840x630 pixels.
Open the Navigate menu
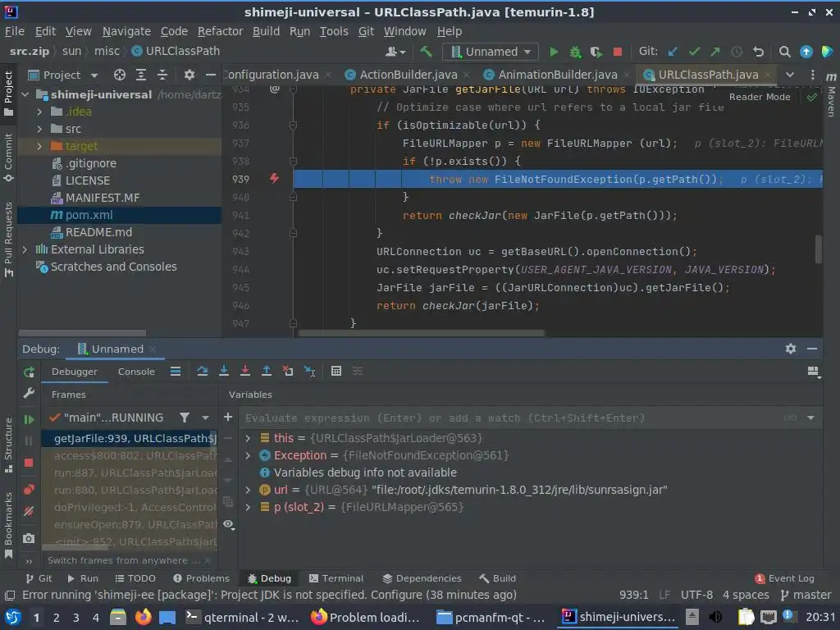pyautogui.click(x=126, y=31)
